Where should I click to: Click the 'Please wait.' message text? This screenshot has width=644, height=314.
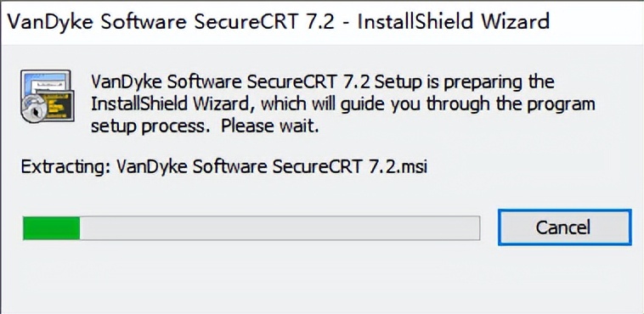pyautogui.click(x=270, y=126)
